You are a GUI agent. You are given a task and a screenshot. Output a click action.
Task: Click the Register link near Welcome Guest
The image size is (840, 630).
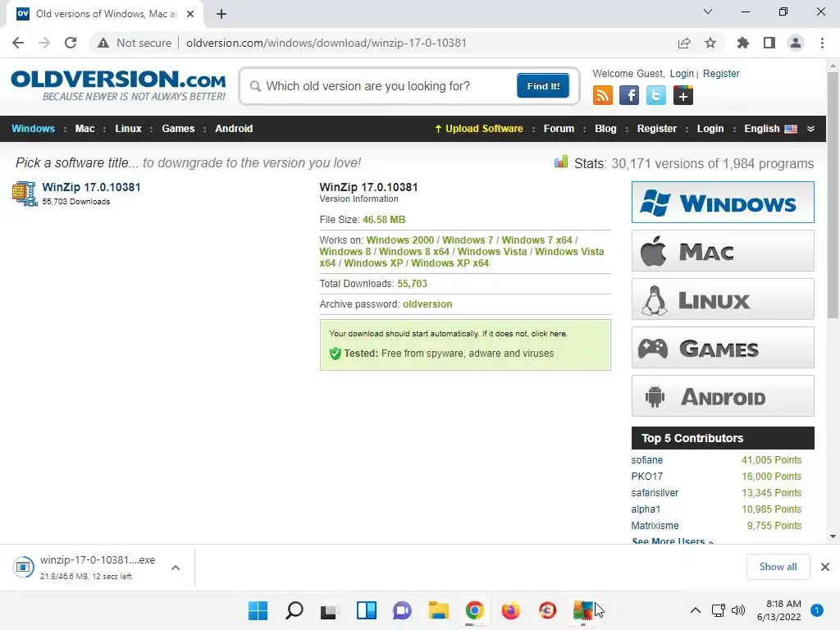click(721, 73)
